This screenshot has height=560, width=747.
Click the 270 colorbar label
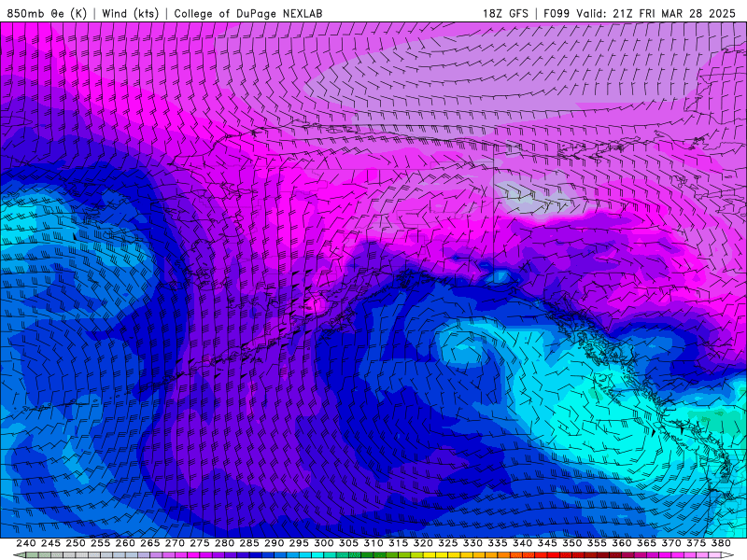(x=175, y=543)
